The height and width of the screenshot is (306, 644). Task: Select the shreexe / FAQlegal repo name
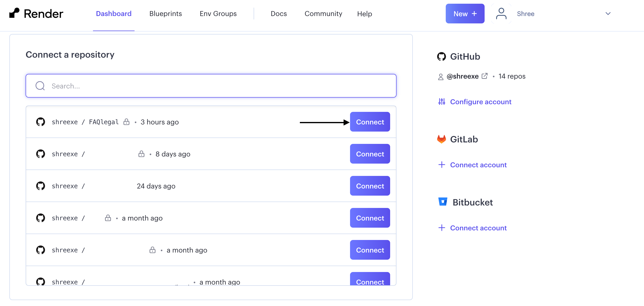pyautogui.click(x=85, y=122)
